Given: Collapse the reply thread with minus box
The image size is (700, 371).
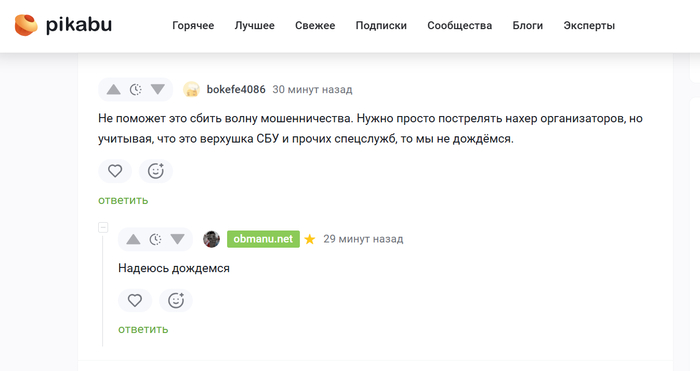Looking at the screenshot, I should point(103,228).
